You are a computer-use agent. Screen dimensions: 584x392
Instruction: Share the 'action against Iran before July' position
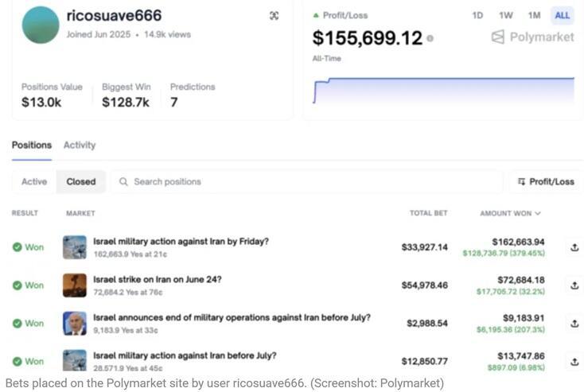point(574,361)
